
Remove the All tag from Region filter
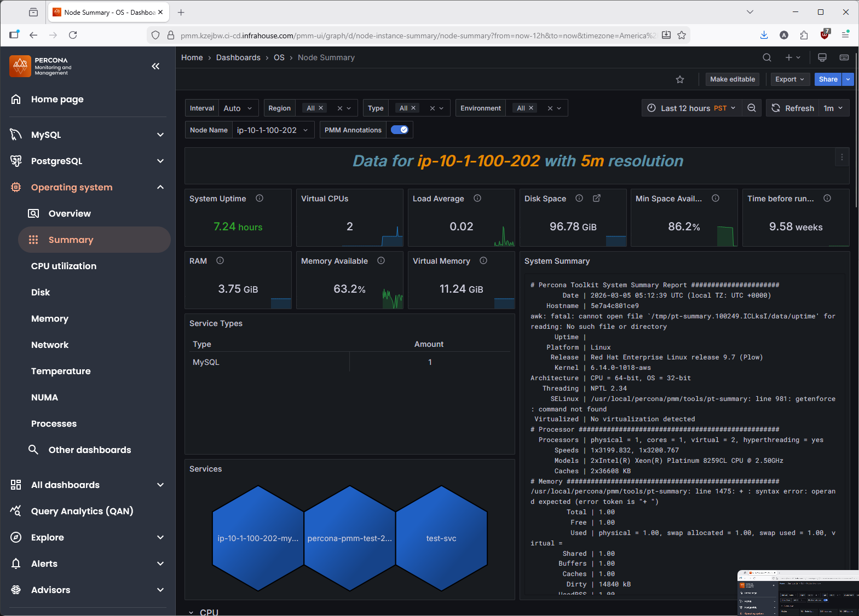pyautogui.click(x=321, y=108)
